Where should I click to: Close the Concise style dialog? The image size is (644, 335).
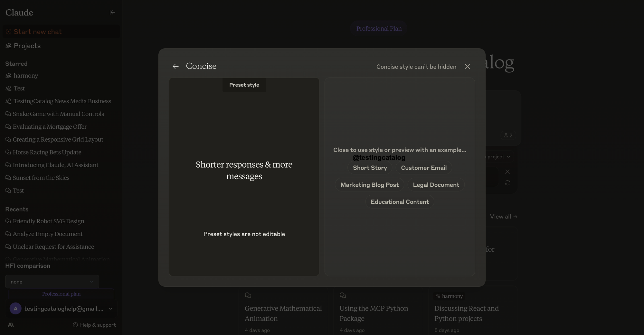[x=468, y=66]
